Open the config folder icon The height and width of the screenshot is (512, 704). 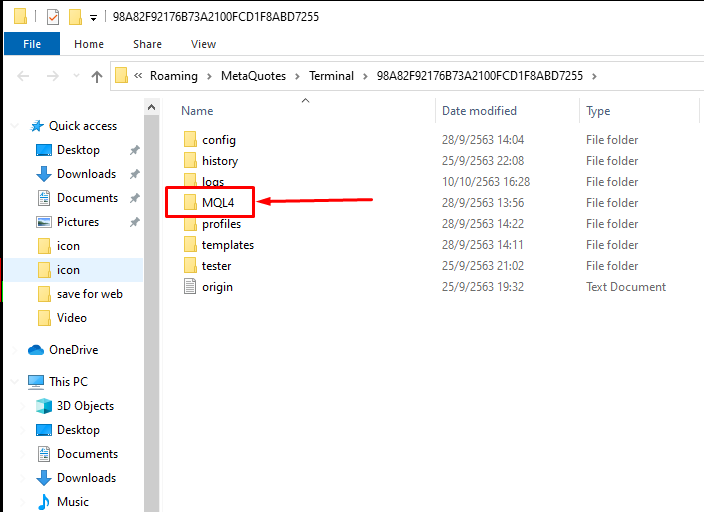click(x=190, y=140)
